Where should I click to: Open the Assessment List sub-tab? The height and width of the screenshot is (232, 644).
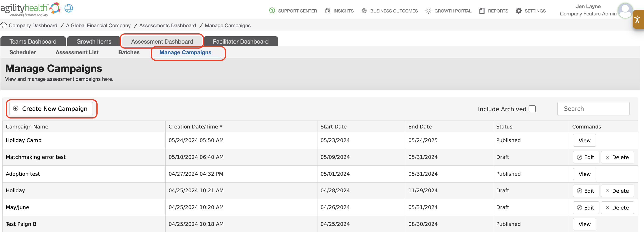tap(77, 52)
